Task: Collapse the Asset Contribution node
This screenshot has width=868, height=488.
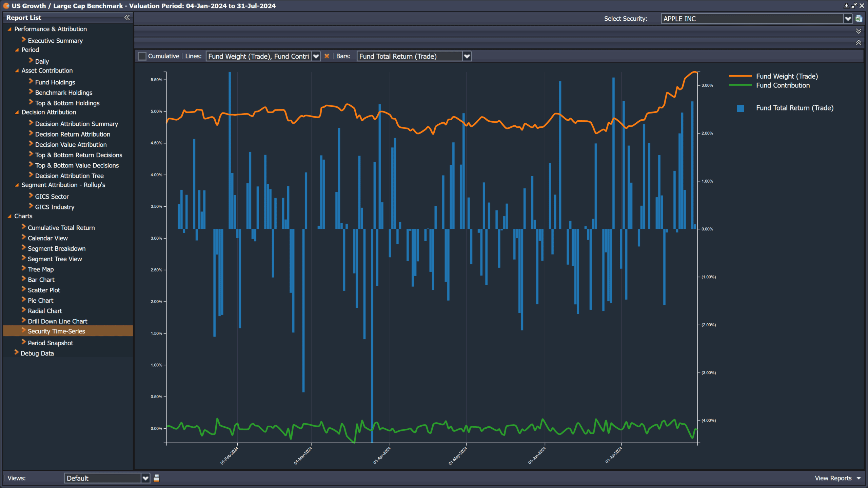Action: 17,71
